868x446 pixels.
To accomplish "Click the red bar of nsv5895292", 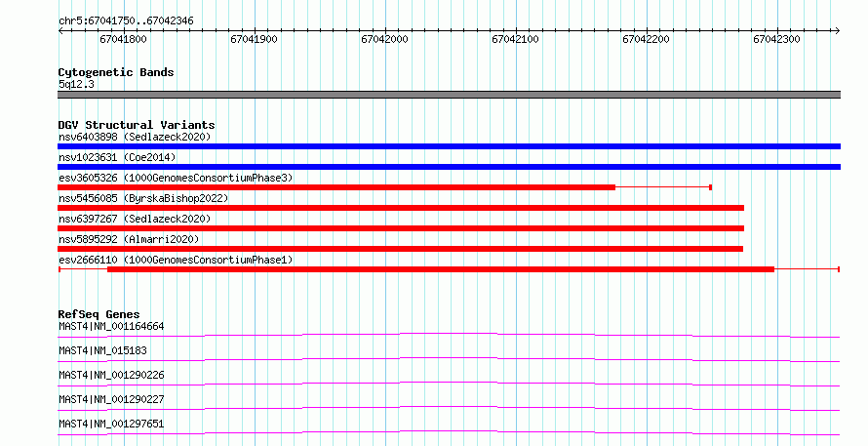I will point(400,249).
